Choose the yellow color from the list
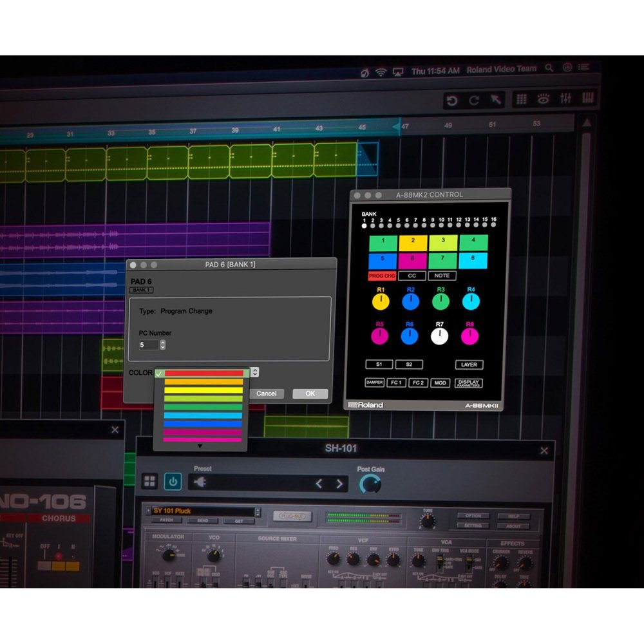This screenshot has width=644, height=644. [203, 390]
